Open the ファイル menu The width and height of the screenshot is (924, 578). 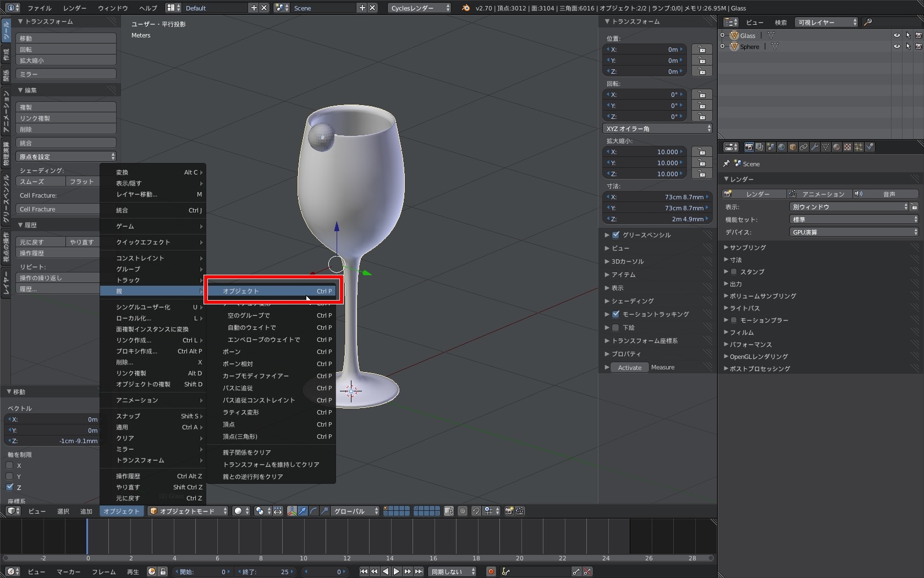pos(40,8)
